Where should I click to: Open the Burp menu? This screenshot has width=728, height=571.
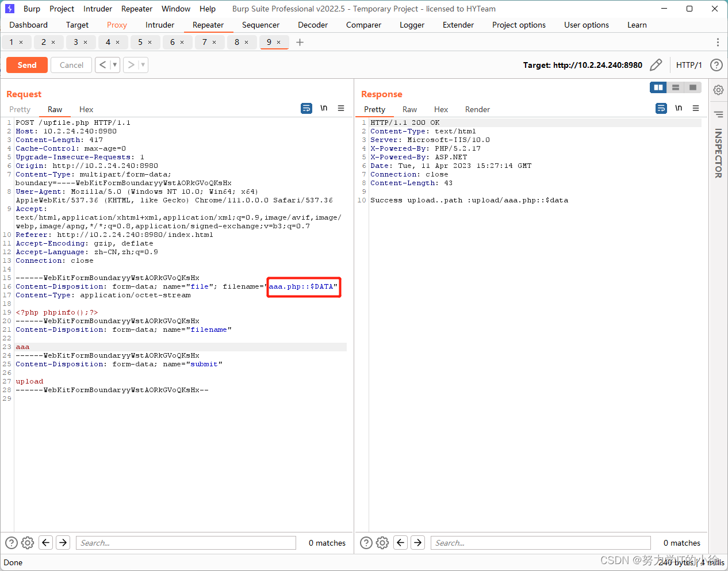(x=32, y=9)
